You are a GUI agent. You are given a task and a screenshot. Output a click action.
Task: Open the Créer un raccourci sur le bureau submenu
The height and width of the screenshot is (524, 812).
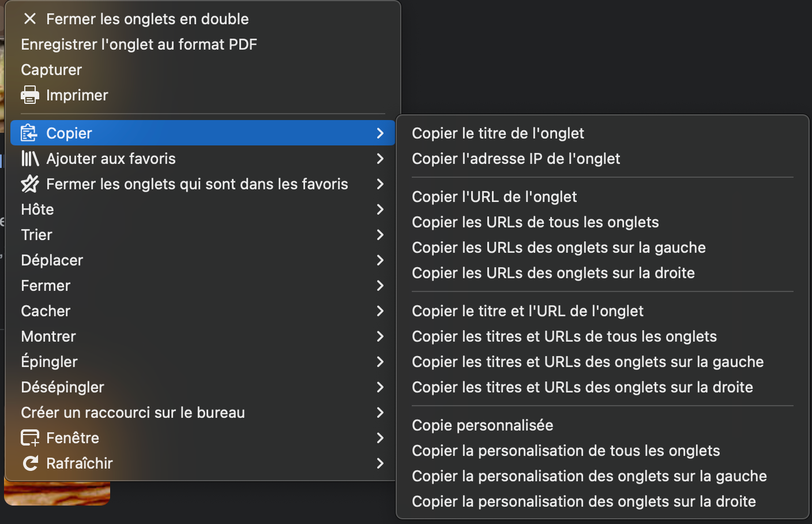point(133,413)
